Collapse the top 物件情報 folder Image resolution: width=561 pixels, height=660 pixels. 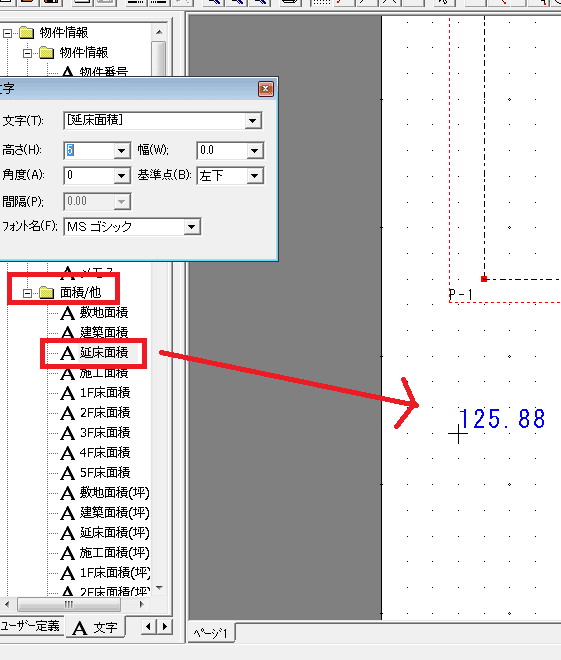click(7, 33)
